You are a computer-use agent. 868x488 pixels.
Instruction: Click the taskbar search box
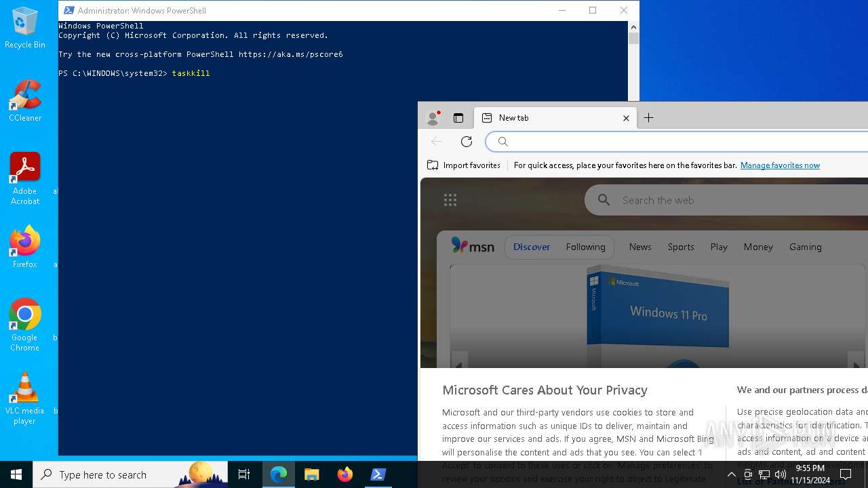click(130, 474)
